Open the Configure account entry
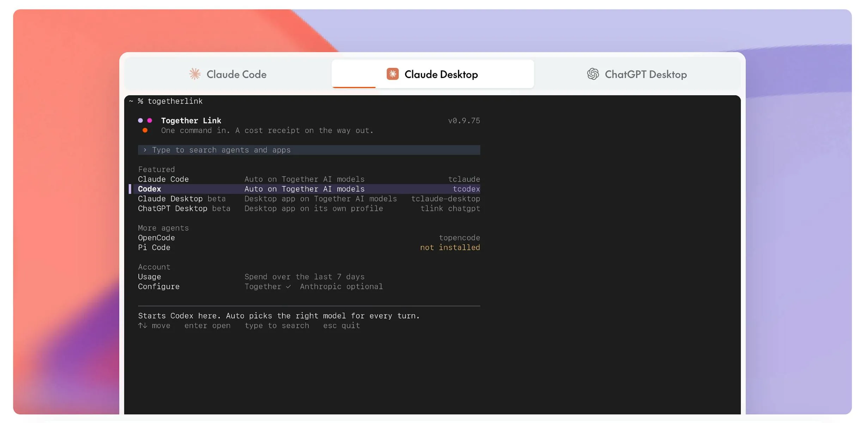Image resolution: width=868 pixels, height=423 pixels. click(x=309, y=287)
